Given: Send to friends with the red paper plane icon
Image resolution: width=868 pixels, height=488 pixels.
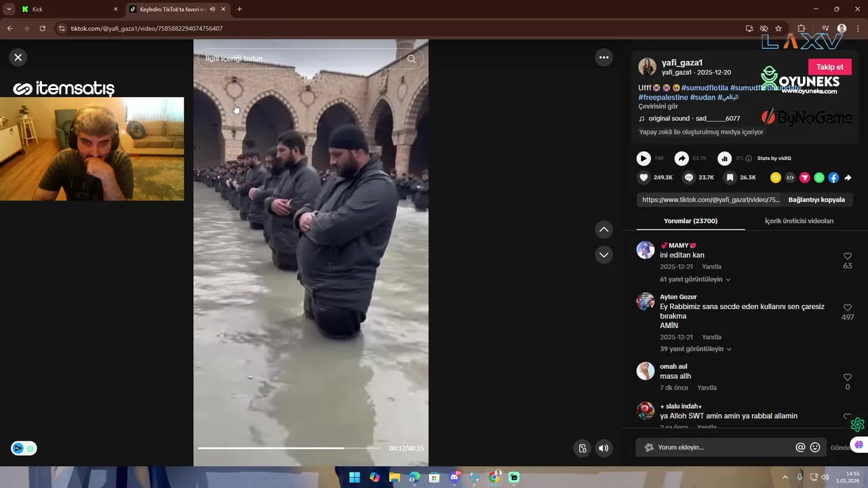Looking at the screenshot, I should click(805, 178).
